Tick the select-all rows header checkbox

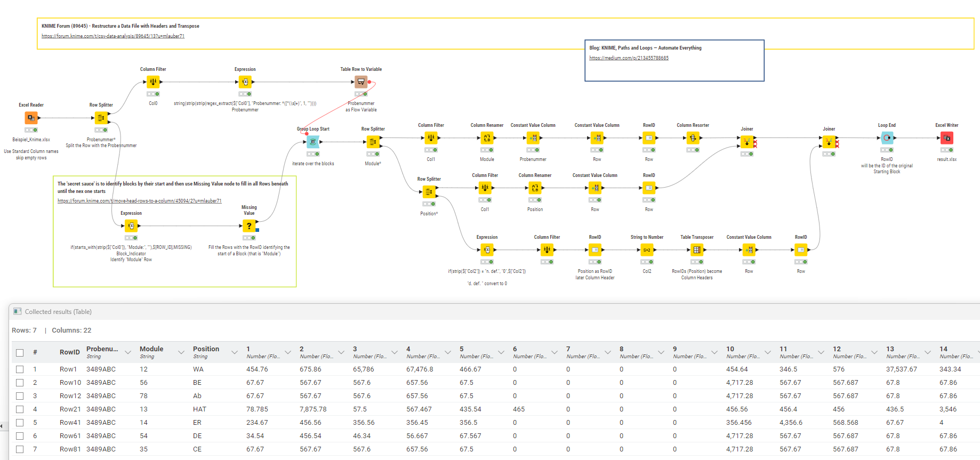coord(20,352)
